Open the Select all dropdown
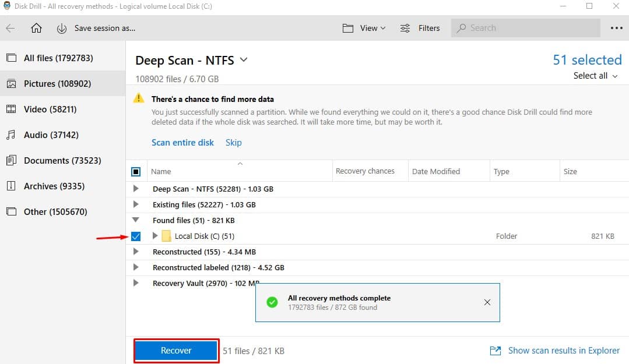Viewport: 629px width, 364px height. (595, 76)
